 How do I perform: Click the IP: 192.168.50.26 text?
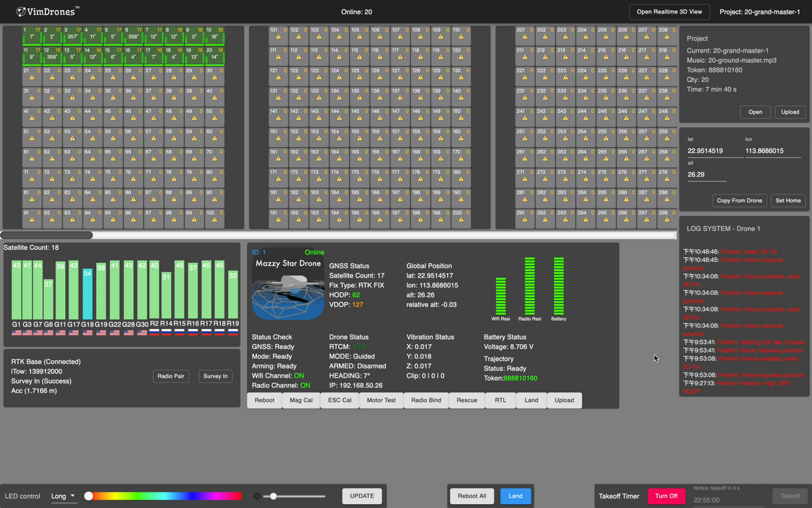tap(356, 385)
